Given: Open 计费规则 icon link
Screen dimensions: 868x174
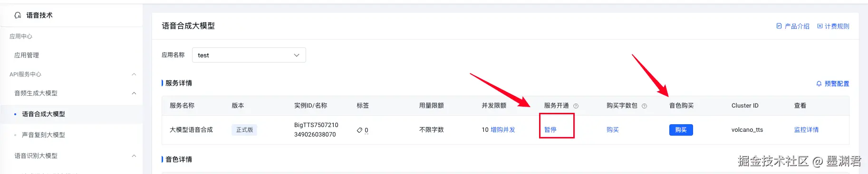Looking at the screenshot, I should click(x=820, y=26).
